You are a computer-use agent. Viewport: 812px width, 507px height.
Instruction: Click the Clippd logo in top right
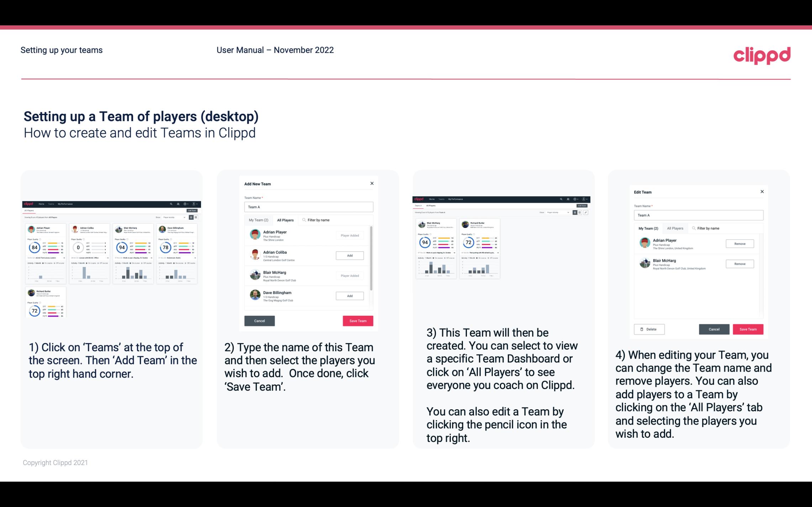(x=762, y=54)
